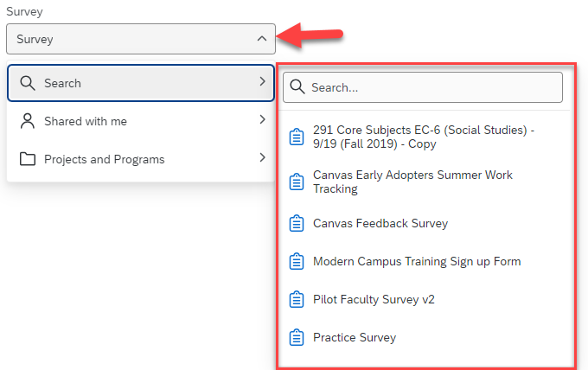Viewport: 588px width, 370px height.
Task: Click the clipboard icon beside Canvas Feedback Survey
Action: click(297, 224)
